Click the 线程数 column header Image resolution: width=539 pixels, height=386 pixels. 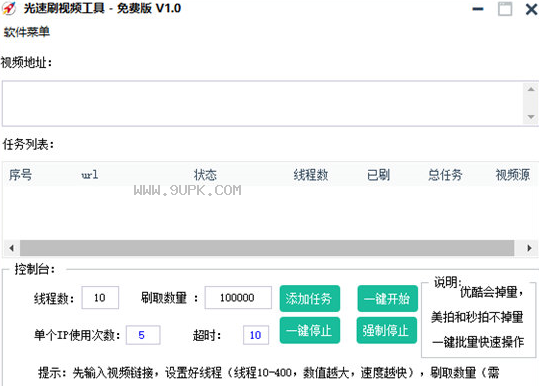311,175
